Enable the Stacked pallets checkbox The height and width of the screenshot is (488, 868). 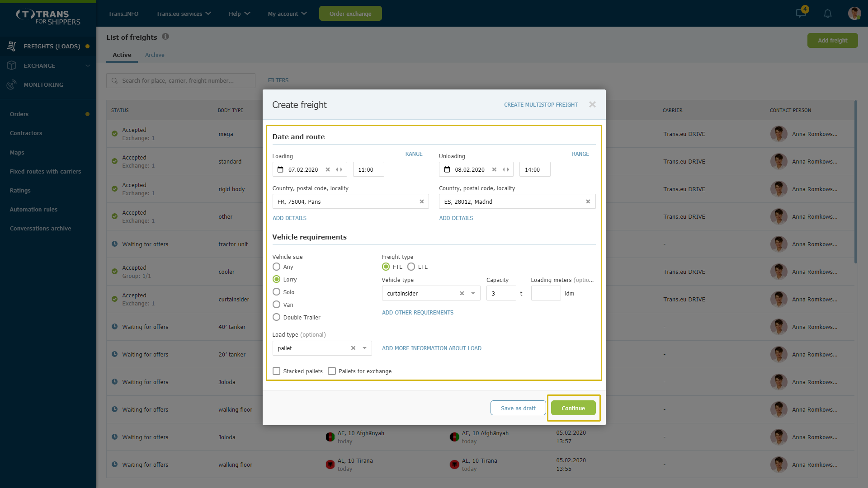276,371
